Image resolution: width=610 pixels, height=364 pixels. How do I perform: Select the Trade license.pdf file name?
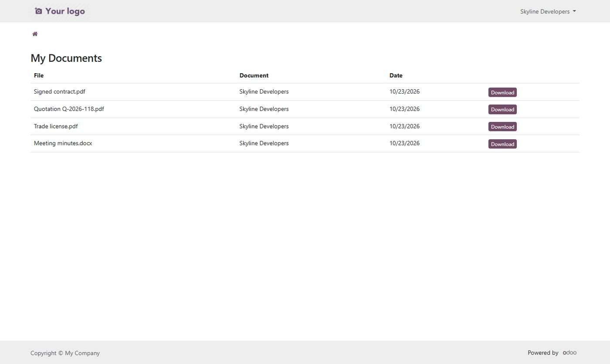[x=56, y=126]
